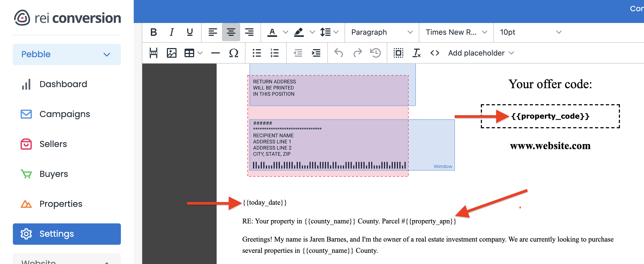
Task: Open 10pt font size dropdown
Action: 531,32
